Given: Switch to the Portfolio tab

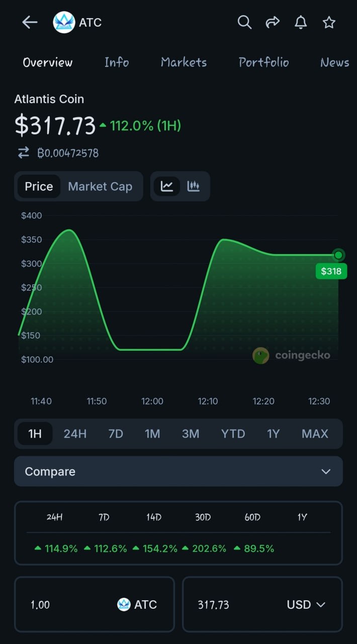Looking at the screenshot, I should pos(263,62).
